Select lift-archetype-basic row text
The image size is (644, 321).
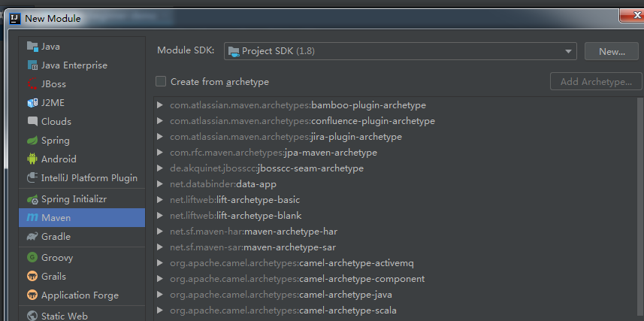pos(235,200)
